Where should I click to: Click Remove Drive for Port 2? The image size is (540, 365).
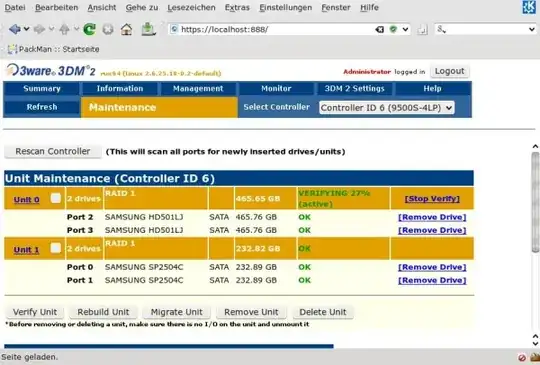432,217
